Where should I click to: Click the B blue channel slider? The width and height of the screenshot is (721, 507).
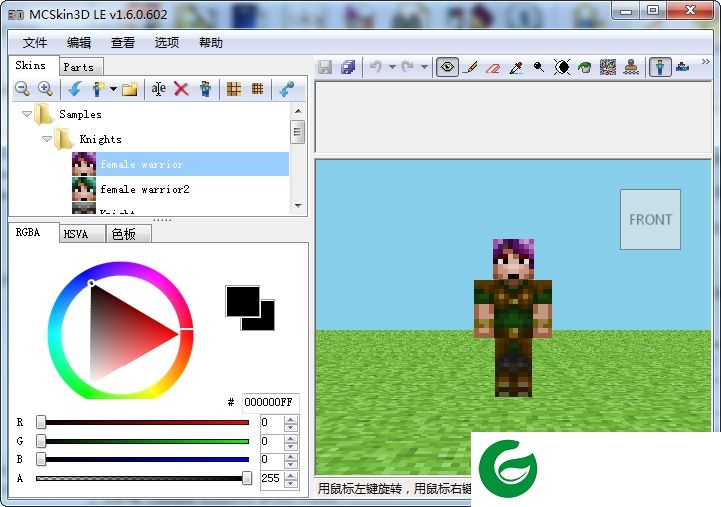tap(145, 459)
